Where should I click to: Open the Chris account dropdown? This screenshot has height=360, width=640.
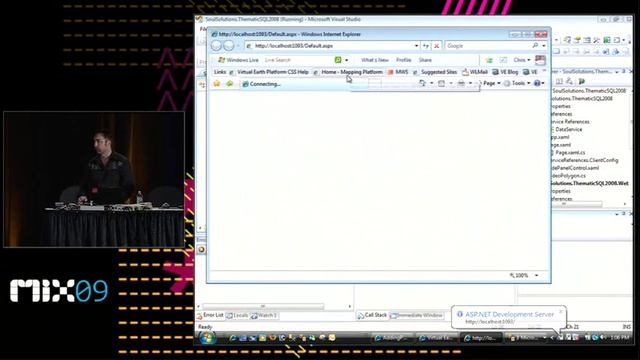point(522,60)
